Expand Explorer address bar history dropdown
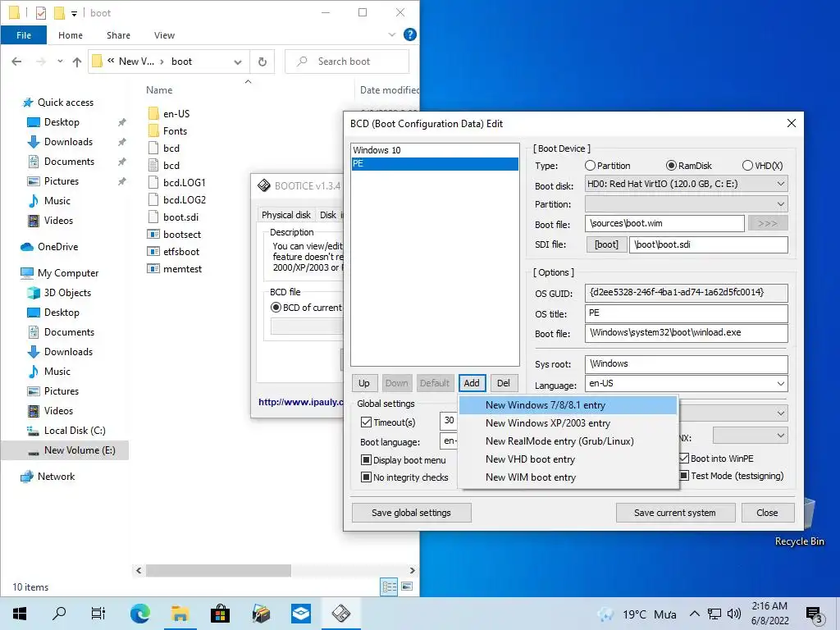Viewport: 840px width, 630px height. (238, 62)
